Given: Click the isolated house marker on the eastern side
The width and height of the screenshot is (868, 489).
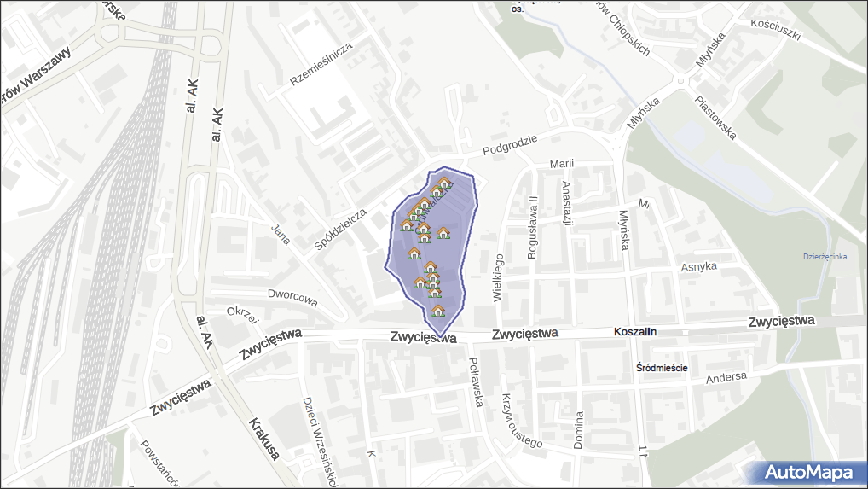Looking at the screenshot, I should 443,232.
